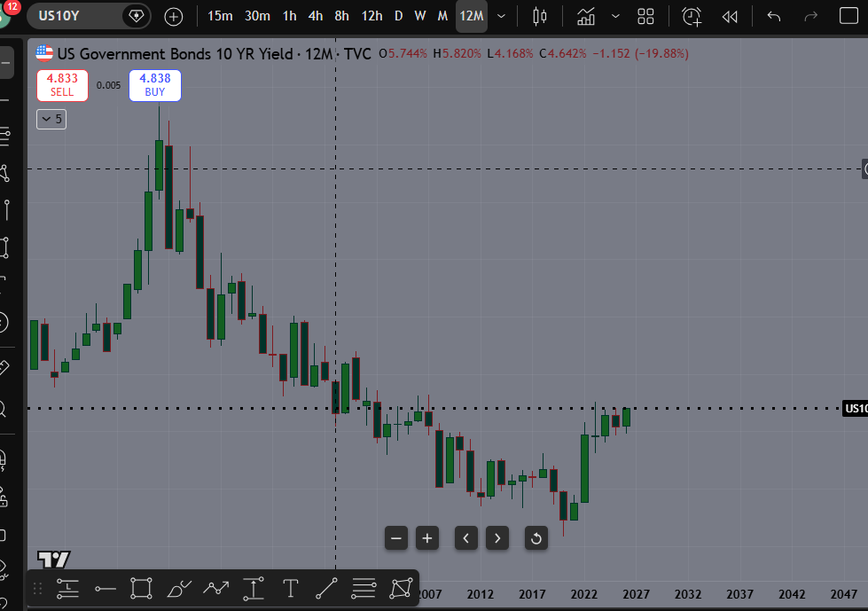Expand the collapsed indicators legend showing 5
Image resolution: width=868 pixels, height=611 pixels.
click(x=51, y=119)
